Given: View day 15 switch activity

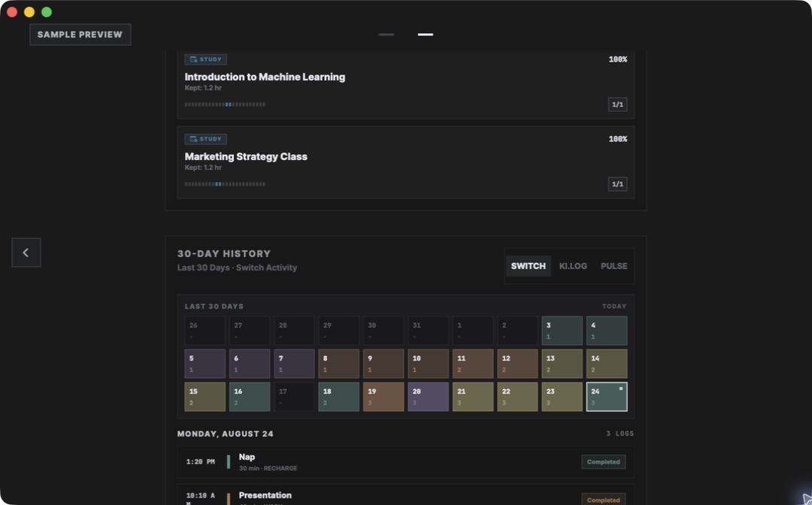Looking at the screenshot, I should point(205,397).
